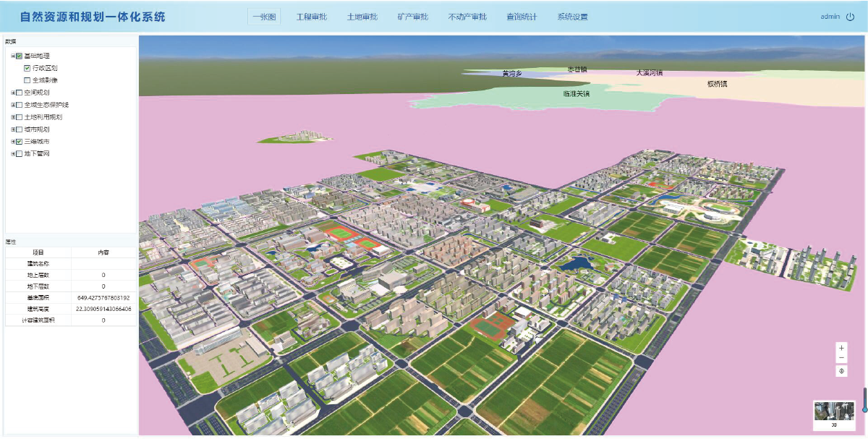Image resolution: width=868 pixels, height=439 pixels.
Task: Click the power logout icon
Action: pos(850,17)
